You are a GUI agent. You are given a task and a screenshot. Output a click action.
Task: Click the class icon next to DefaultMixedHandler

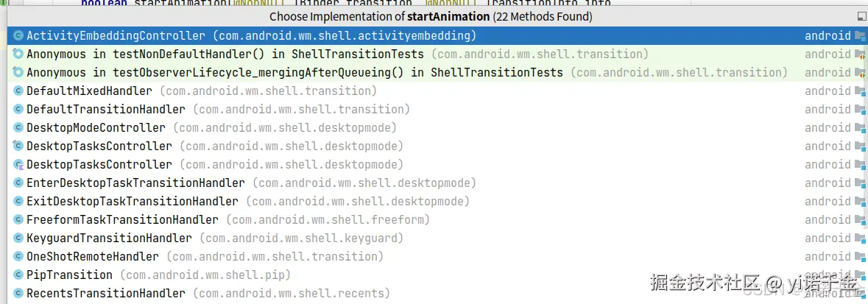18,91
